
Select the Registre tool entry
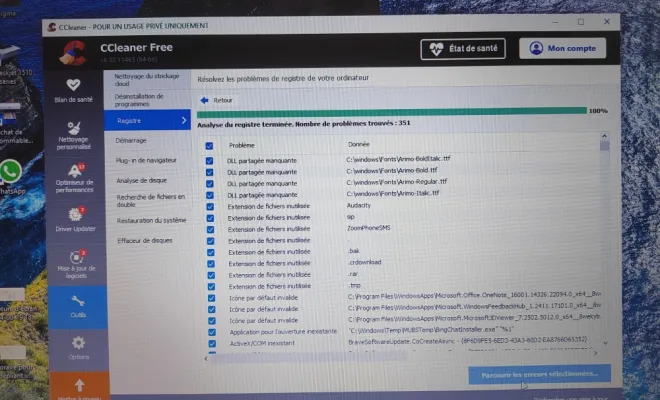[147, 120]
